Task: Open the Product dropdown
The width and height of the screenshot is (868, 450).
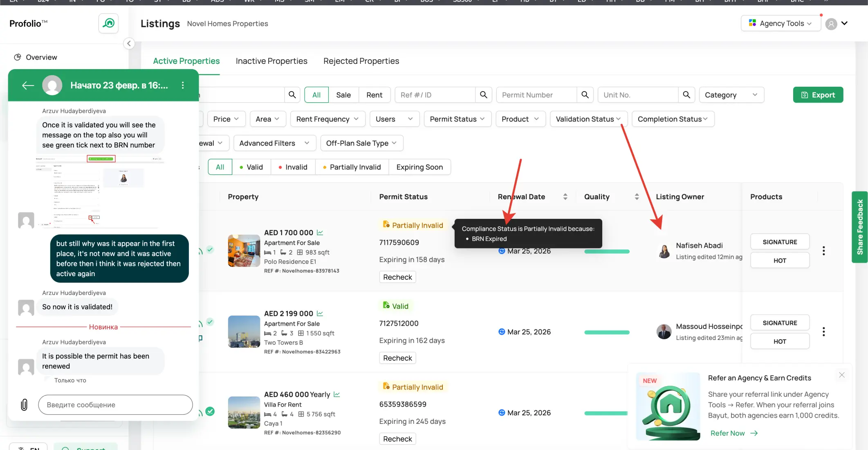Action: [x=521, y=119]
